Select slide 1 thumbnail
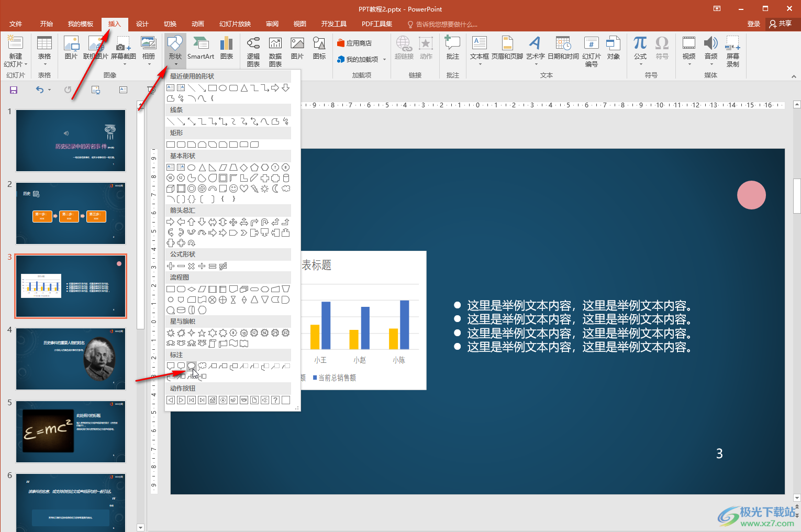Image resolution: width=801 pixels, height=532 pixels. click(71, 140)
